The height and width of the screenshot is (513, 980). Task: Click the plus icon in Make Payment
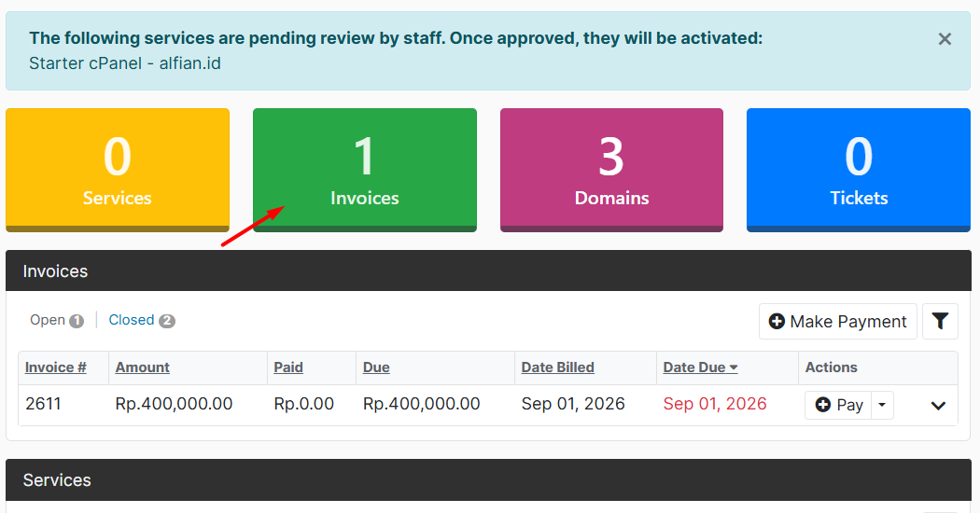[777, 321]
